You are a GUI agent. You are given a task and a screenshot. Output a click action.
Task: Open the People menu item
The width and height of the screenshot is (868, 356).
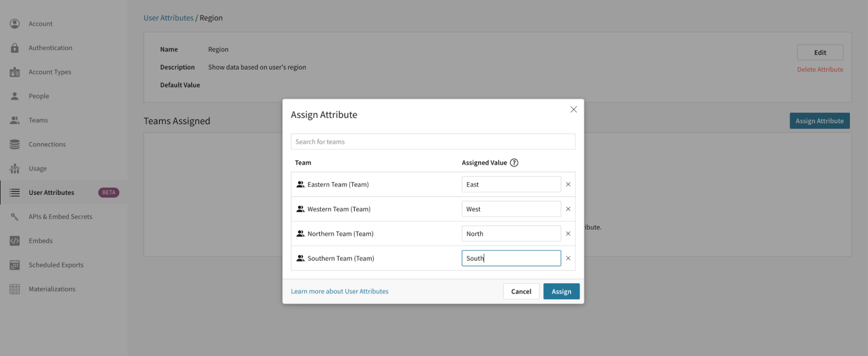point(39,96)
